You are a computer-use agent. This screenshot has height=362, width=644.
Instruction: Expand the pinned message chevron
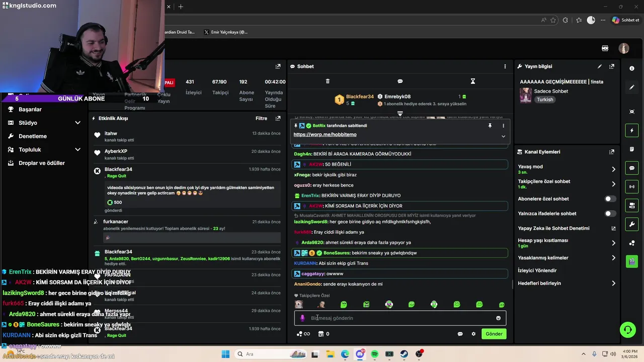pos(503,136)
